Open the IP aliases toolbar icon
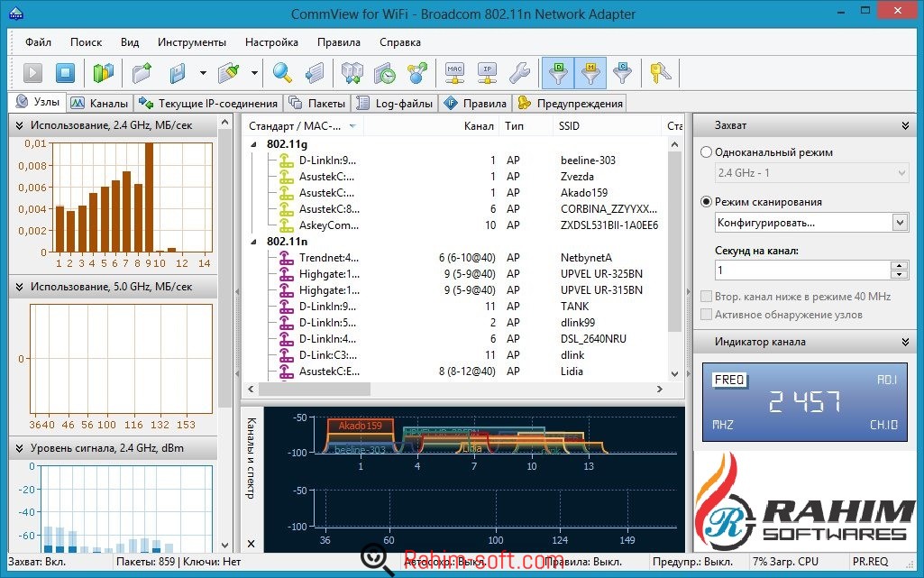 coord(487,73)
